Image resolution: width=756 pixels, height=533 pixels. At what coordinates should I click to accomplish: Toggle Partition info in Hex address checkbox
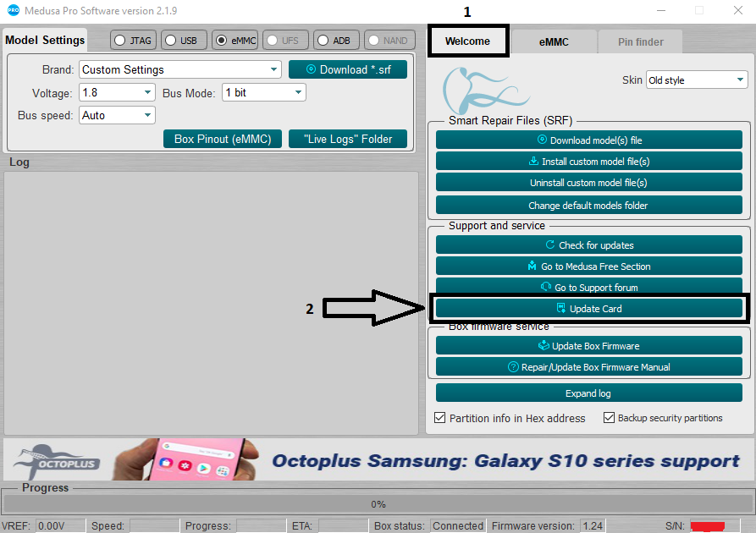[439, 417]
